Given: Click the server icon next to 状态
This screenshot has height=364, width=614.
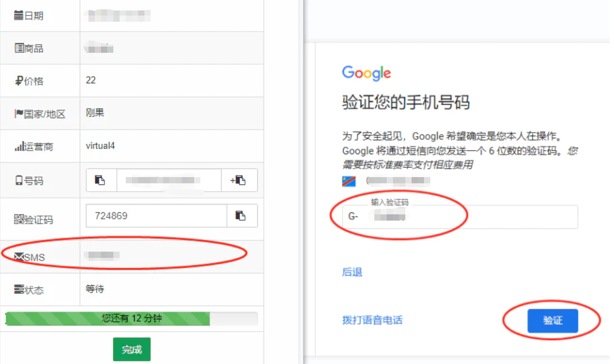Looking at the screenshot, I should 19,289.
